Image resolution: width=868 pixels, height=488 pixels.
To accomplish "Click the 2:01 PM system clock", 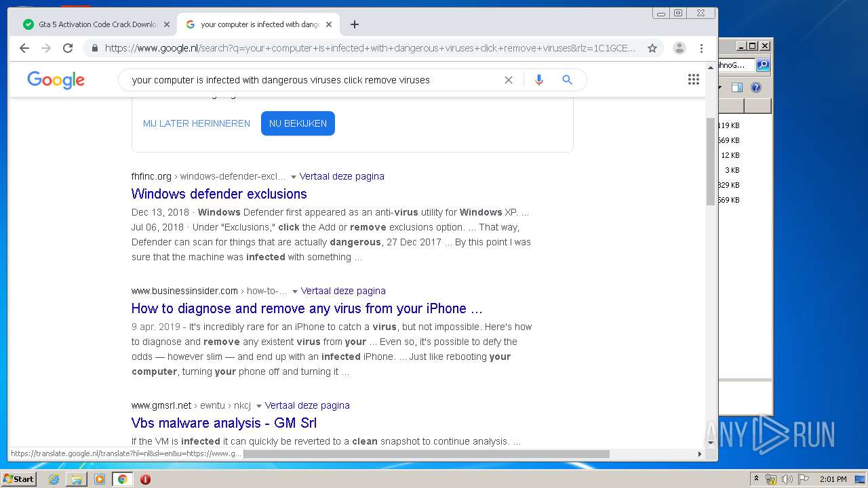I will pos(833,479).
